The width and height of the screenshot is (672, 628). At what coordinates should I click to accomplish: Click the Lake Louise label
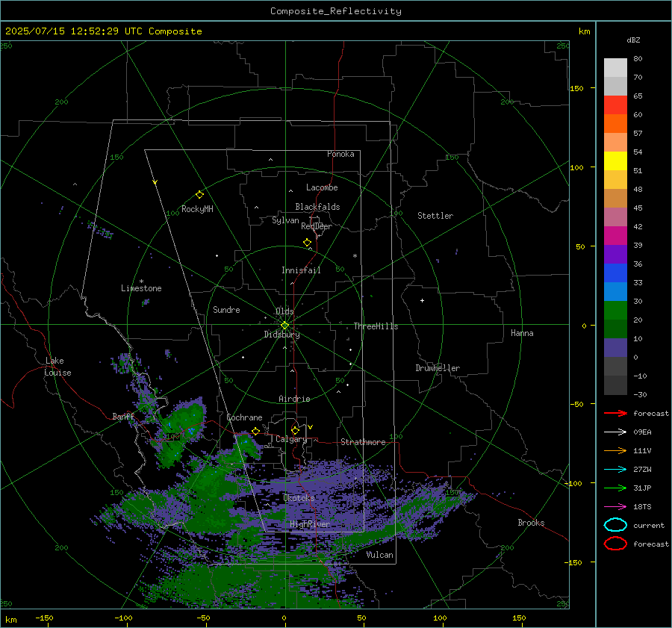pyautogui.click(x=57, y=367)
